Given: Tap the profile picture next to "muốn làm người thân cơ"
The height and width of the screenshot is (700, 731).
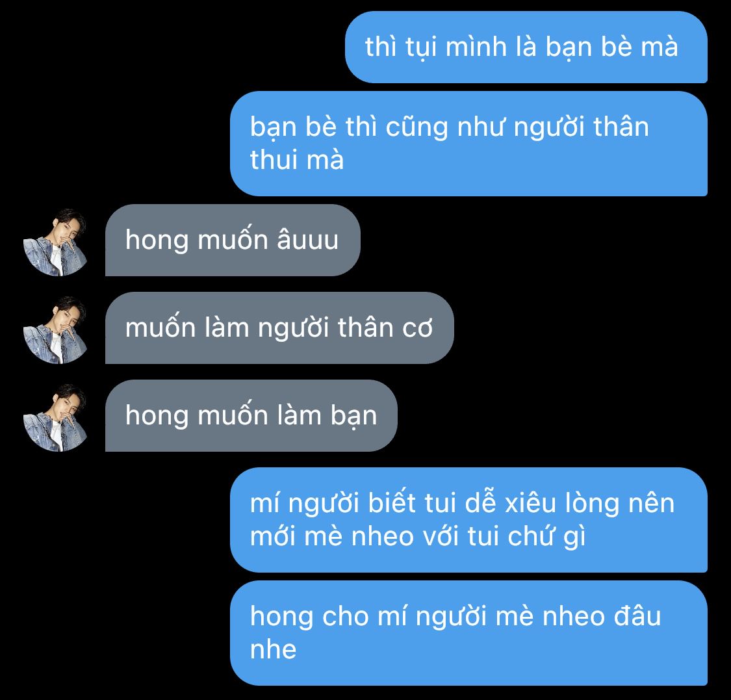Looking at the screenshot, I should tap(55, 330).
